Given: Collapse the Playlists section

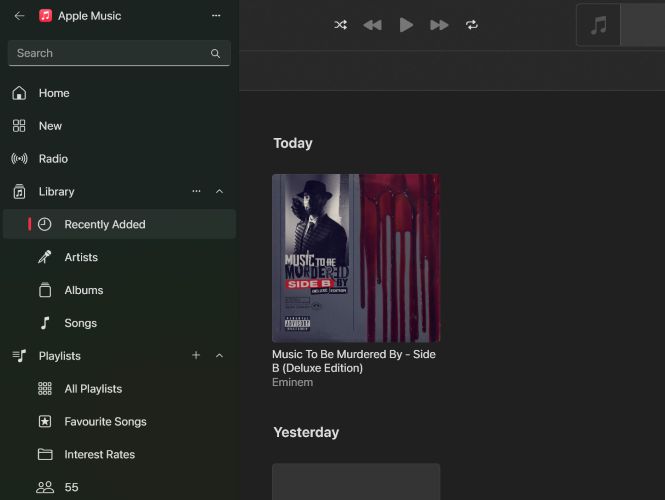Looking at the screenshot, I should [219, 356].
